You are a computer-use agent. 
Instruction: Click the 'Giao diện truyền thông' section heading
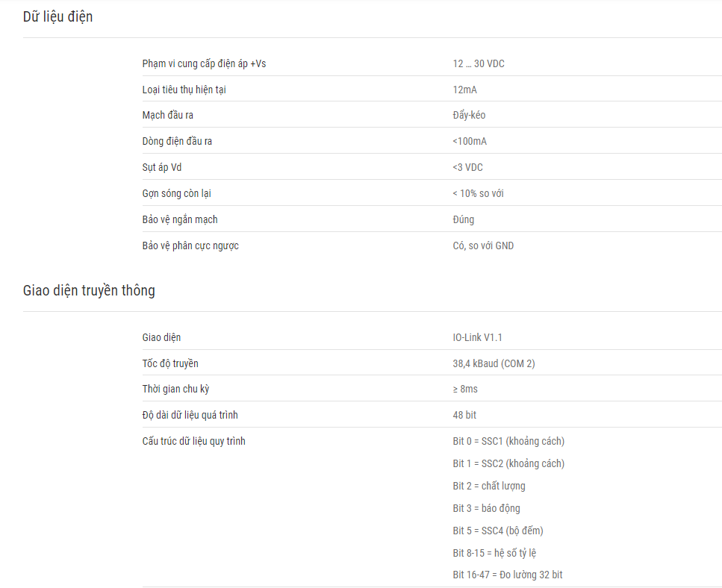[89, 290]
